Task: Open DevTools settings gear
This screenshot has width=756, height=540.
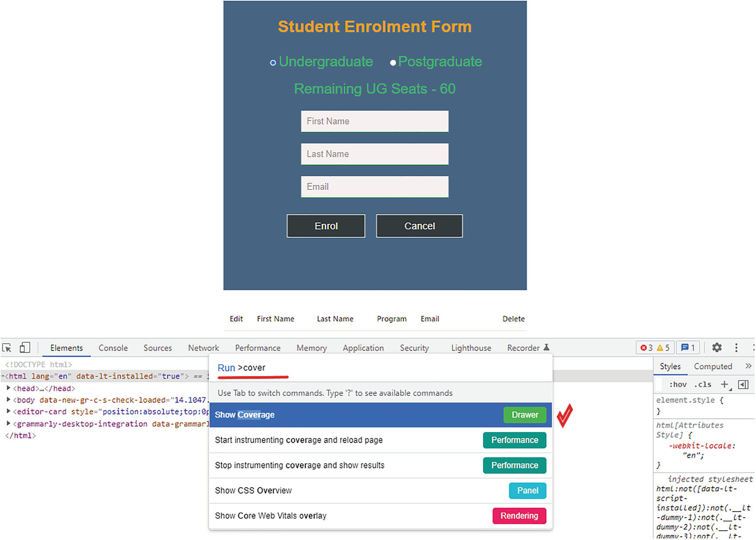Action: coord(717,348)
